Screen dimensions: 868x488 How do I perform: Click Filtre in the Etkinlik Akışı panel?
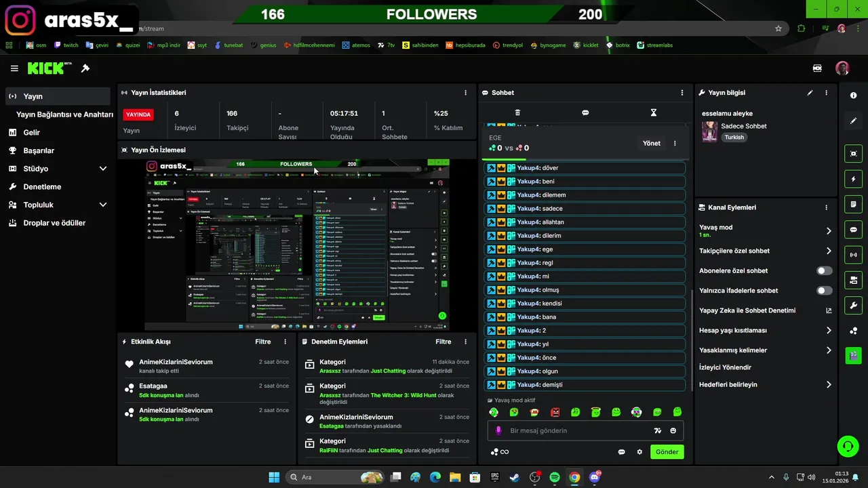pos(263,342)
